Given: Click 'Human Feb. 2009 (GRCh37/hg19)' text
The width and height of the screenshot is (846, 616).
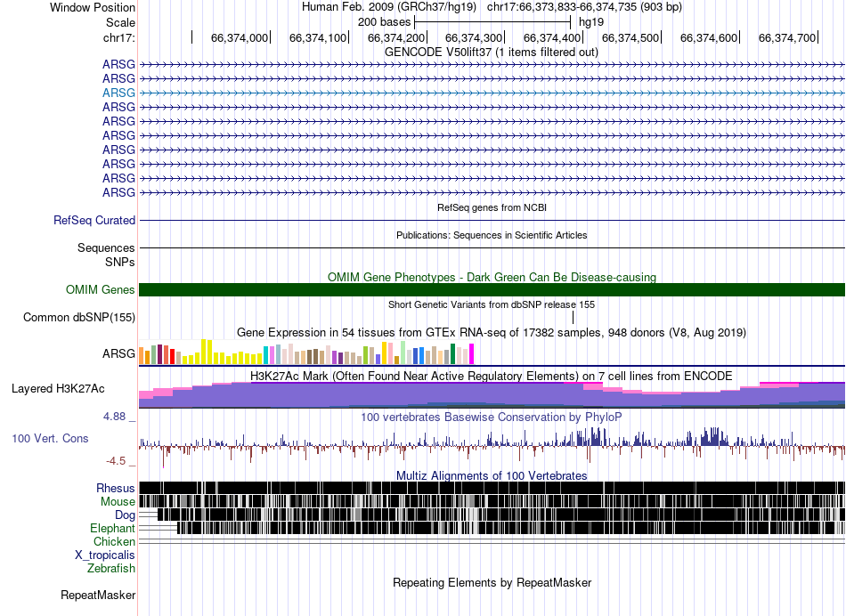Looking at the screenshot, I should 389,7.
